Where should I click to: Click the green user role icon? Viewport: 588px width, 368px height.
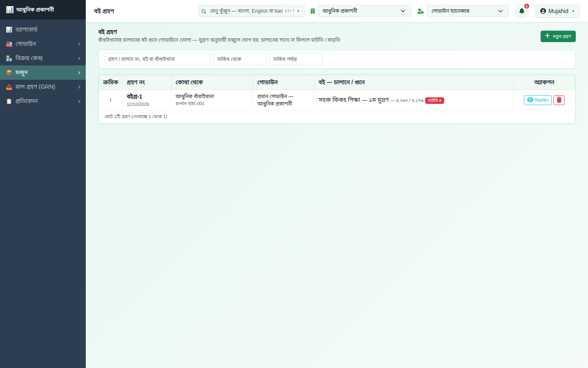(420, 11)
